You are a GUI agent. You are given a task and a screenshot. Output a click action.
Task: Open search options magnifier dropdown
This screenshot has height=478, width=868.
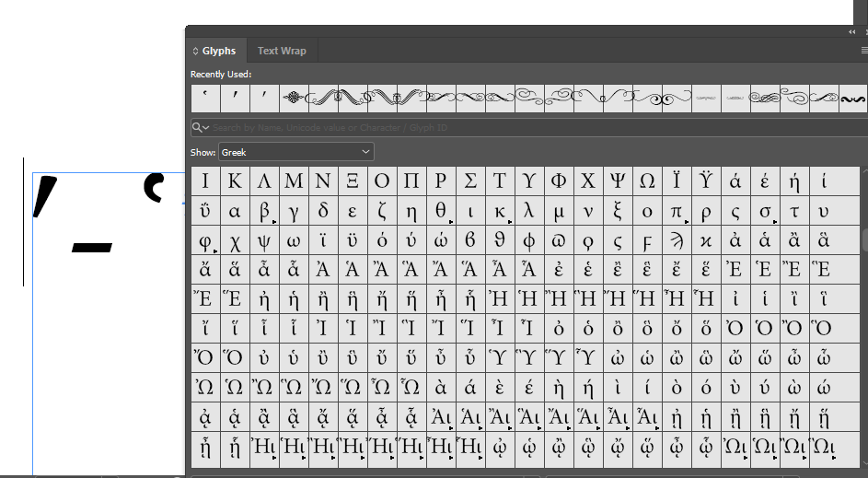(x=201, y=127)
